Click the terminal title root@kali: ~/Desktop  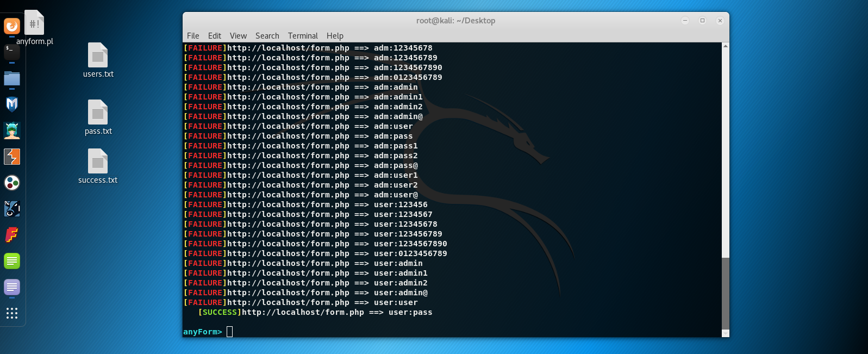tap(455, 21)
